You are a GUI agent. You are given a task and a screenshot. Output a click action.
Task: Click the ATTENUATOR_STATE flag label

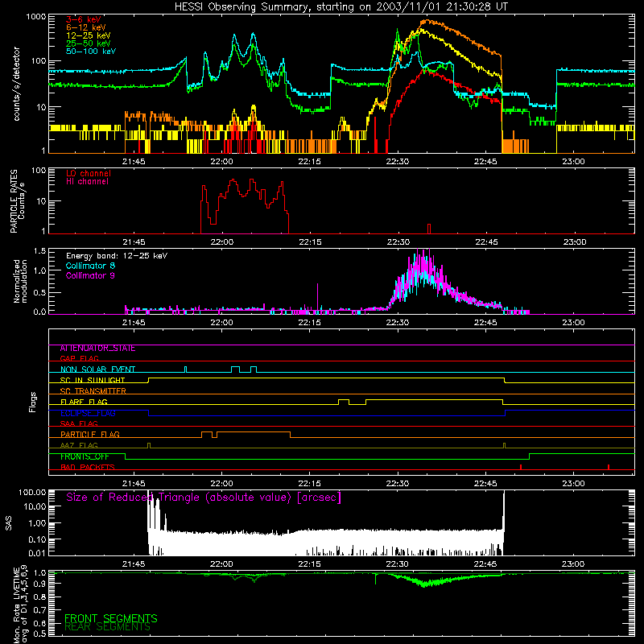97,349
